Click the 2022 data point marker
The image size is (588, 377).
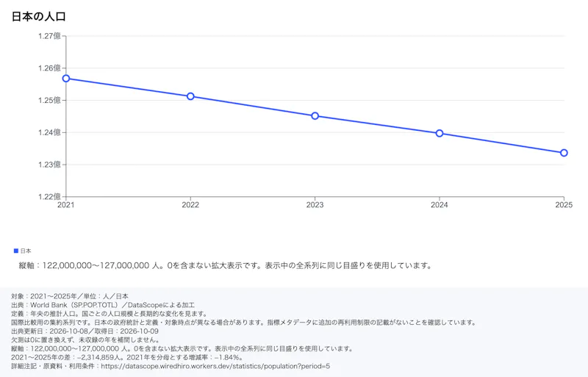190,96
